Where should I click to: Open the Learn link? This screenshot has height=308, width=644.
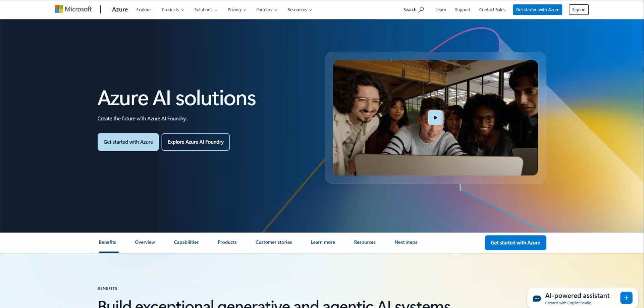pos(441,10)
